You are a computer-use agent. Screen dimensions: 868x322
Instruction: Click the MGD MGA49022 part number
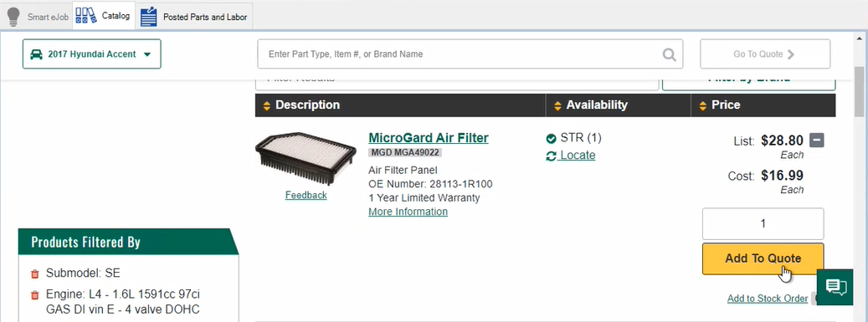406,153
